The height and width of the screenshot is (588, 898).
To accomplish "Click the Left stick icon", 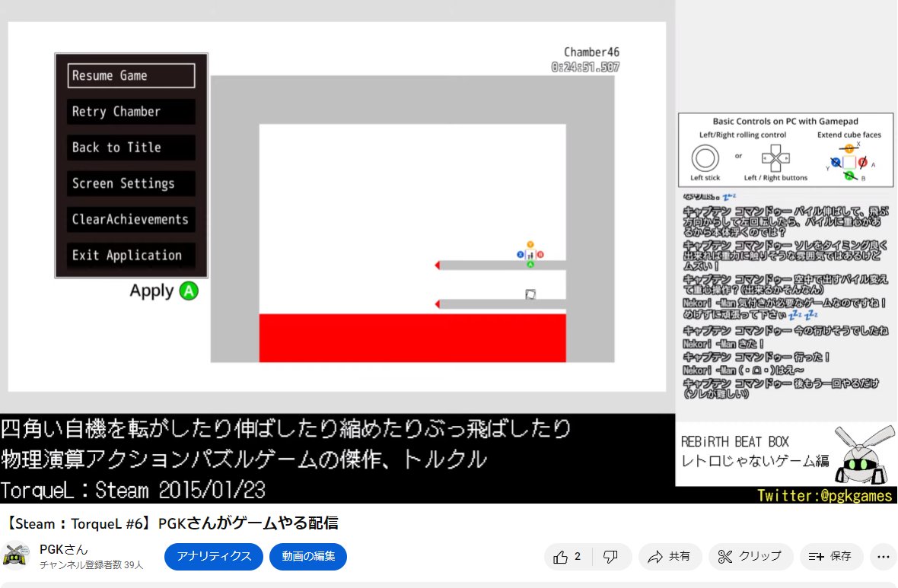I will [705, 158].
